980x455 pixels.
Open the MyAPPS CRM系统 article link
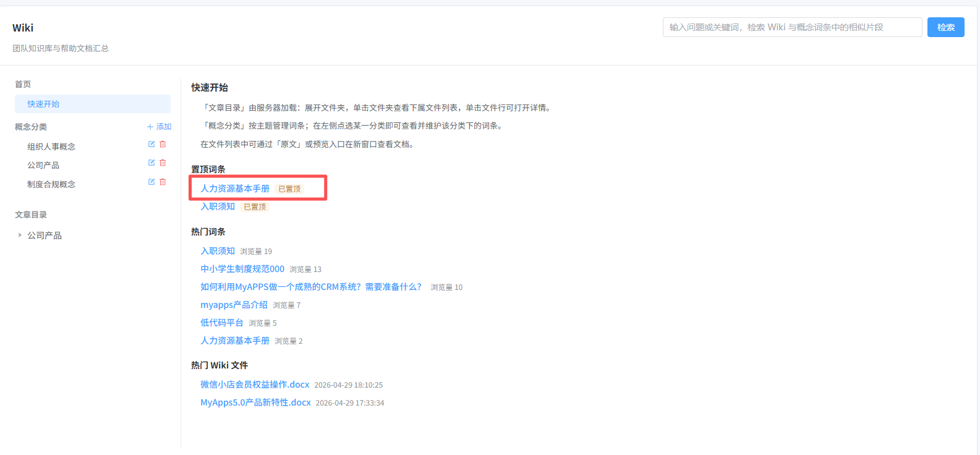(311, 287)
